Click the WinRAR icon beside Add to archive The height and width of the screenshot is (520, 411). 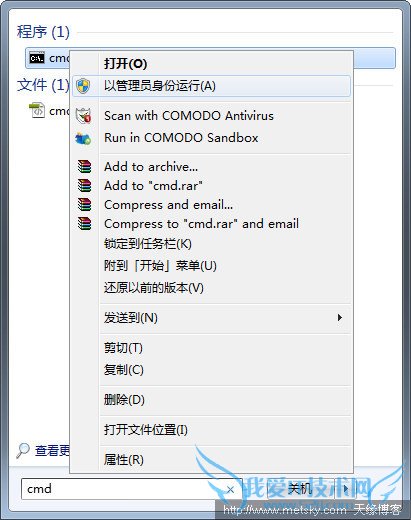[84, 166]
